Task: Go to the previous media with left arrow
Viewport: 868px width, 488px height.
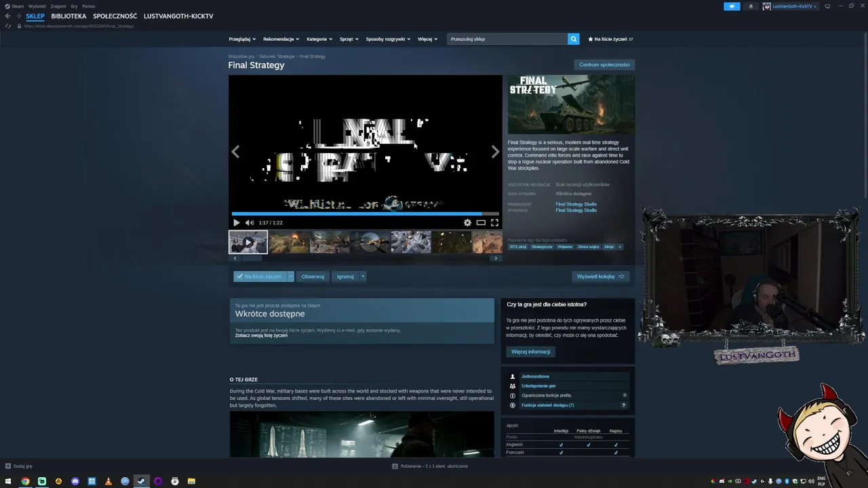Action: pos(235,152)
